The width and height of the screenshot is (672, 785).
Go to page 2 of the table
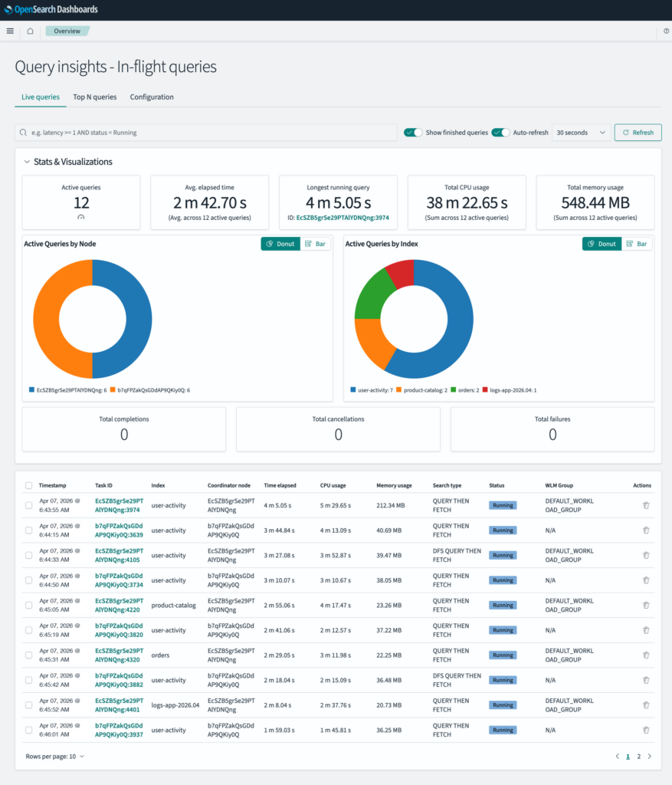(638, 757)
